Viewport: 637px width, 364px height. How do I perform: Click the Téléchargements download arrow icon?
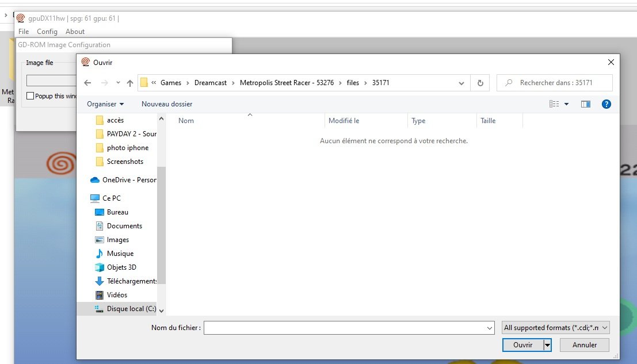(99, 281)
